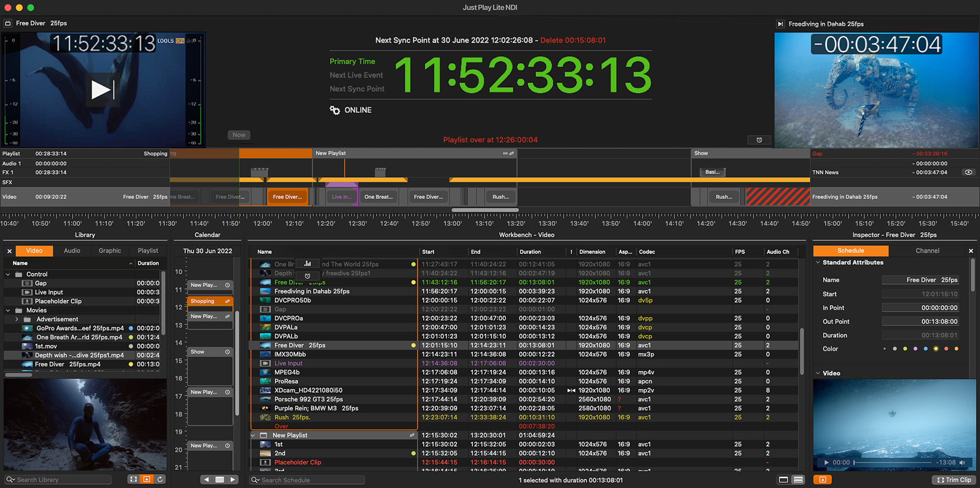This screenshot has height=488, width=980.
Task: Click the alarm clock icon below Playlist over
Action: pos(759,140)
